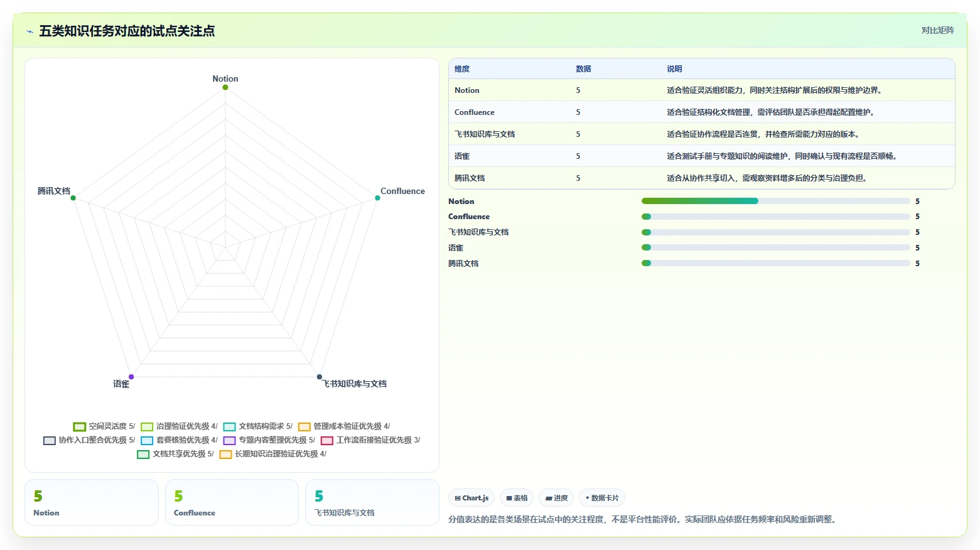Click the Chart.js tag chip
This screenshot has width=980, height=550.
click(x=471, y=498)
